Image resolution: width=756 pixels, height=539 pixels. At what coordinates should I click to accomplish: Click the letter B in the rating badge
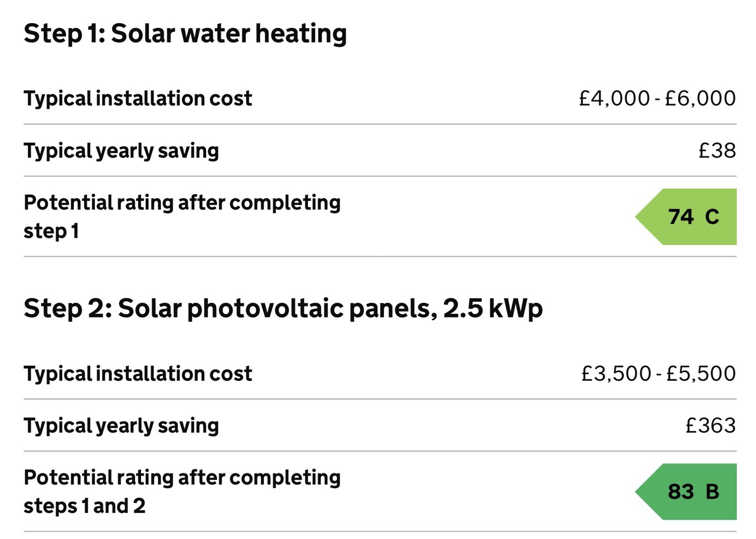[712, 492]
